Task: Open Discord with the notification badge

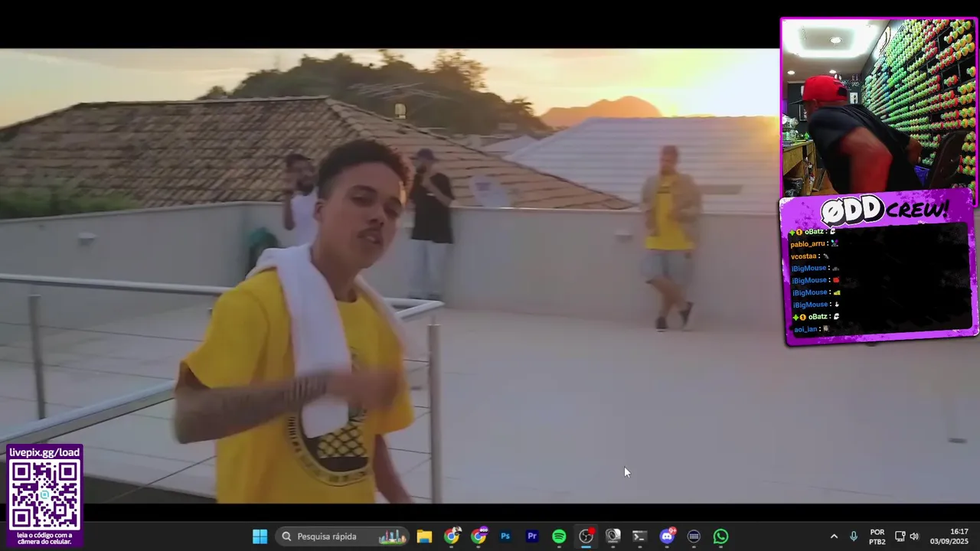Action: pyautogui.click(x=667, y=536)
